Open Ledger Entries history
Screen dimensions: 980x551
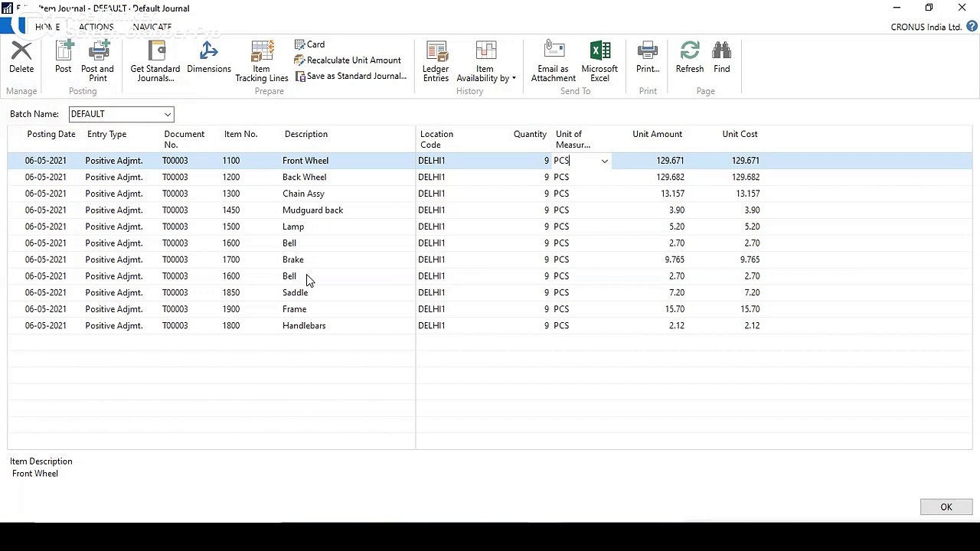pyautogui.click(x=436, y=61)
